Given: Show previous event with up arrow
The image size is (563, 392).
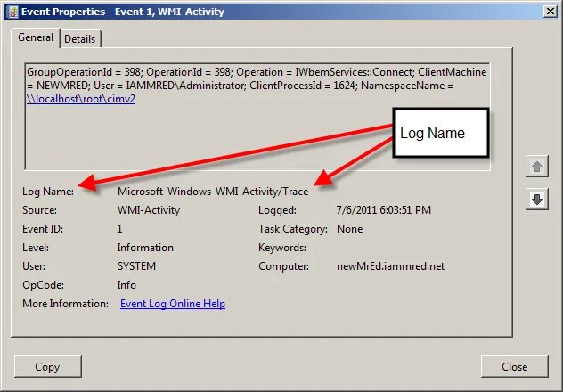Looking at the screenshot, I should tap(537, 167).
